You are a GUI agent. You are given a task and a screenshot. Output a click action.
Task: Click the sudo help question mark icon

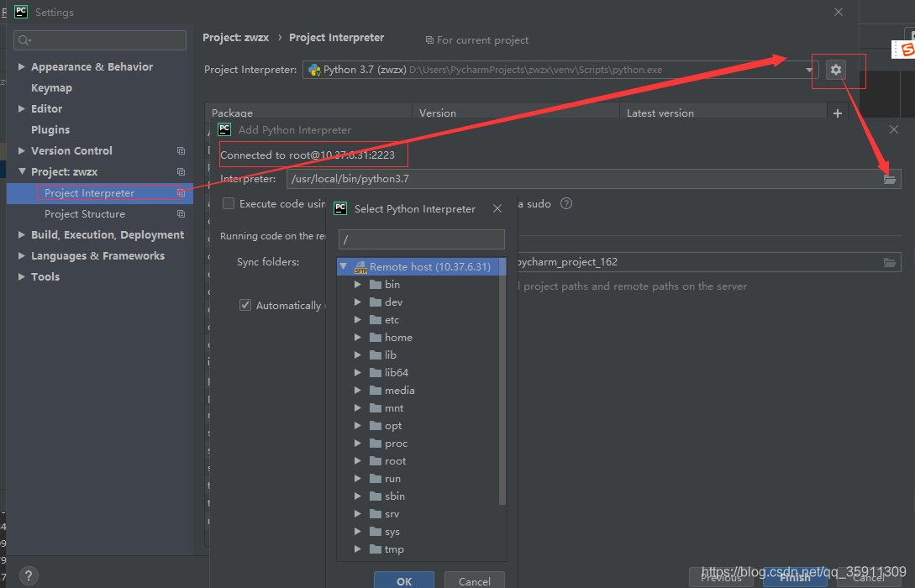click(566, 203)
